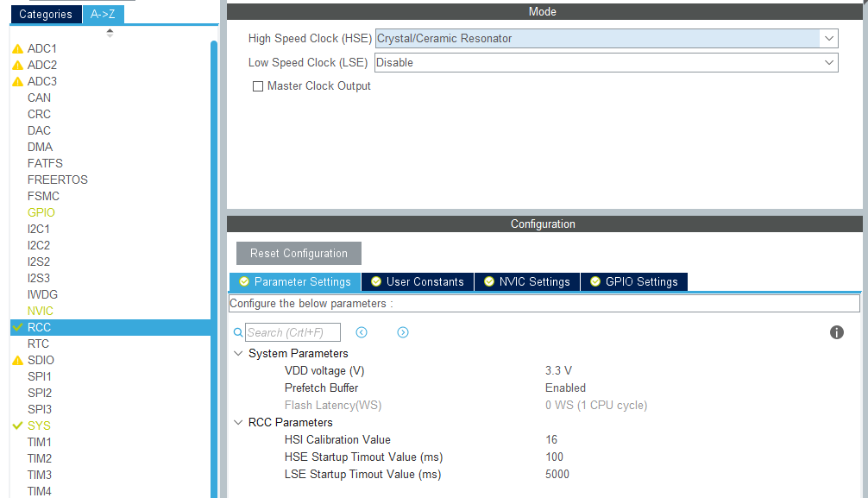Go to previous search result arrow
868x498 pixels.
[362, 332]
